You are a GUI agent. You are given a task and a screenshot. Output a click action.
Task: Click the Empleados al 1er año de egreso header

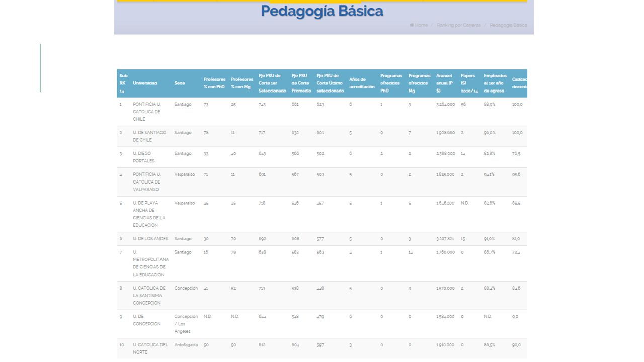click(495, 83)
